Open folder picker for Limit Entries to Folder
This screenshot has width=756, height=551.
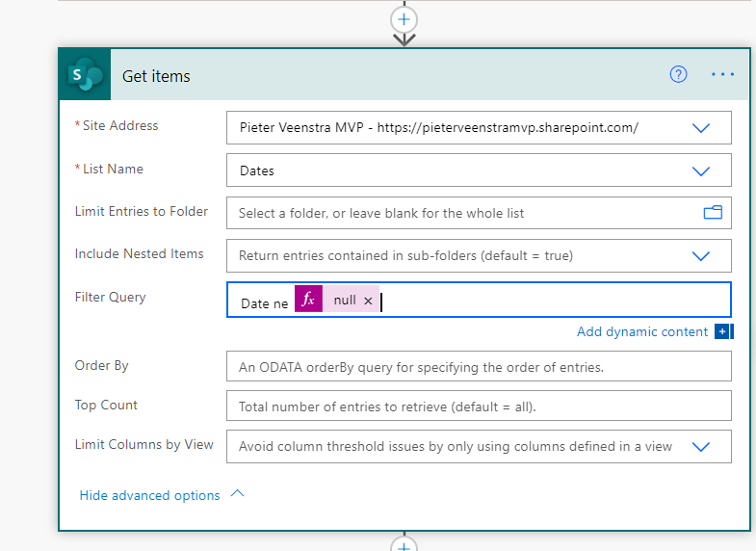(713, 212)
